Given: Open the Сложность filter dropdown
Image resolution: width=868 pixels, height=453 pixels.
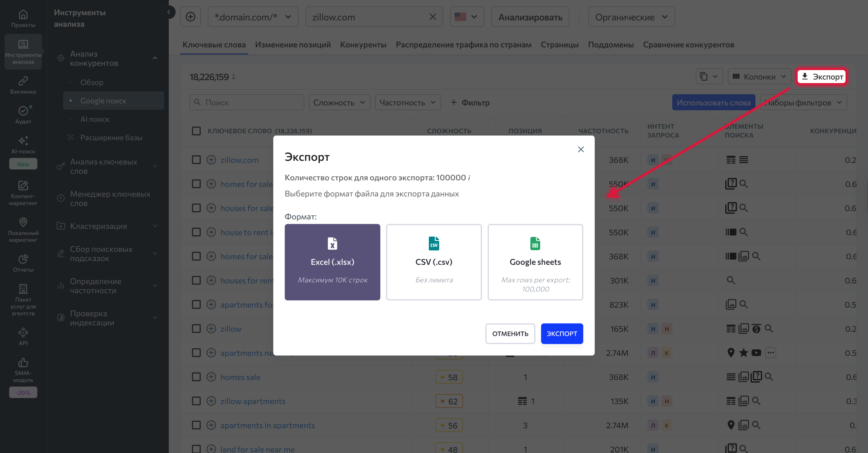Looking at the screenshot, I should (x=339, y=102).
